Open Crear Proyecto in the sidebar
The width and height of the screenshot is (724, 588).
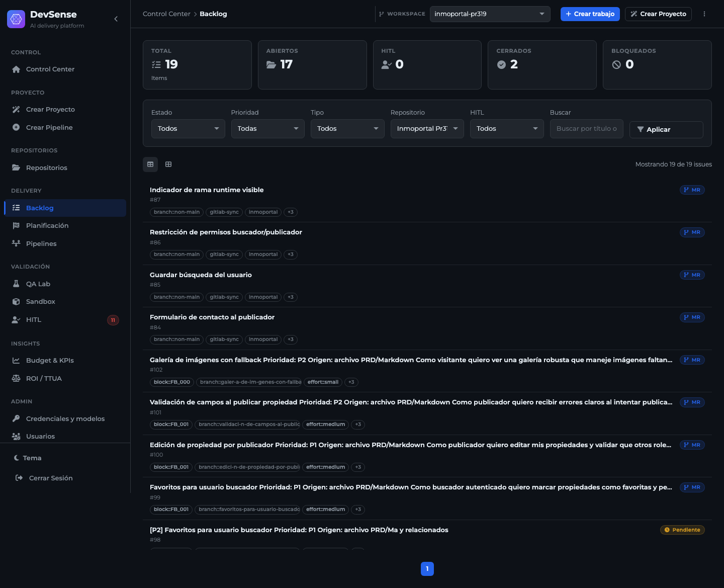coord(65,110)
